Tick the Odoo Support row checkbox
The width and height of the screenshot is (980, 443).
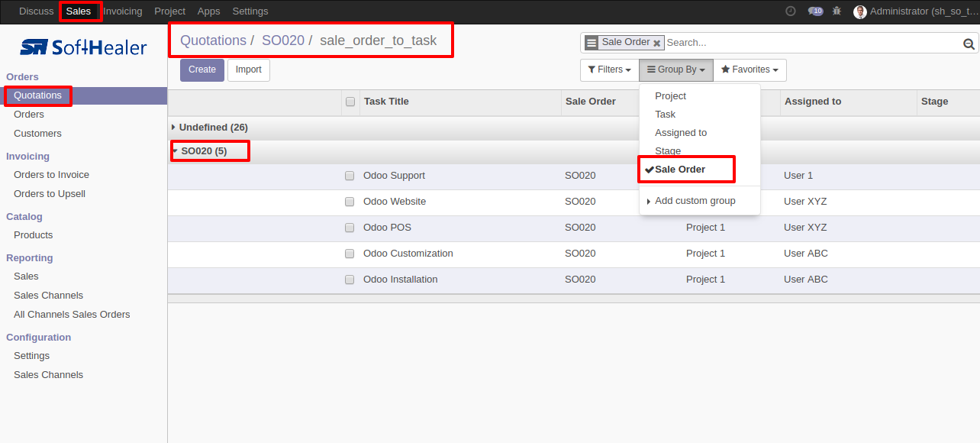350,176
